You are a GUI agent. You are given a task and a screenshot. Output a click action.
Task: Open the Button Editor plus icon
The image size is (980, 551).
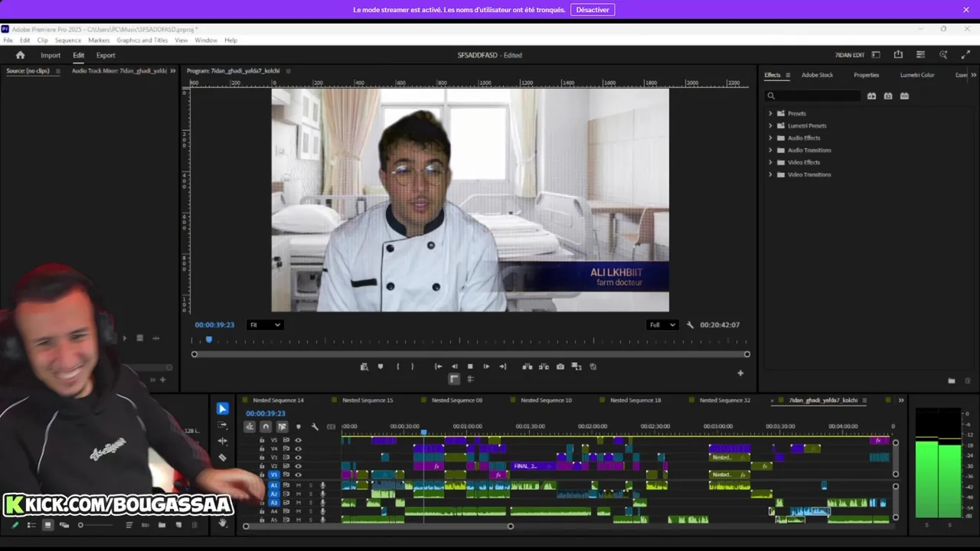pyautogui.click(x=740, y=373)
